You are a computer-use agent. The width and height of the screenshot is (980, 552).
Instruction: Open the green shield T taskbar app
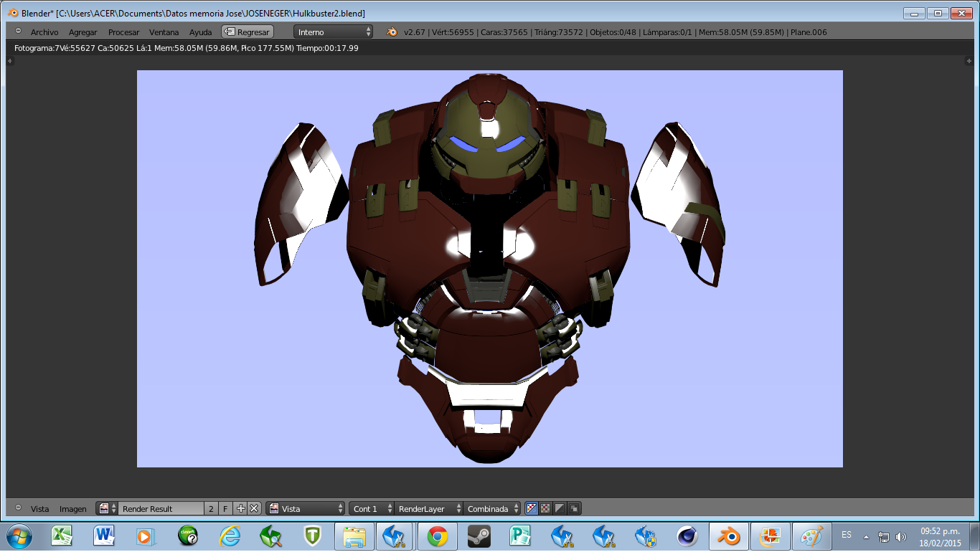(312, 536)
